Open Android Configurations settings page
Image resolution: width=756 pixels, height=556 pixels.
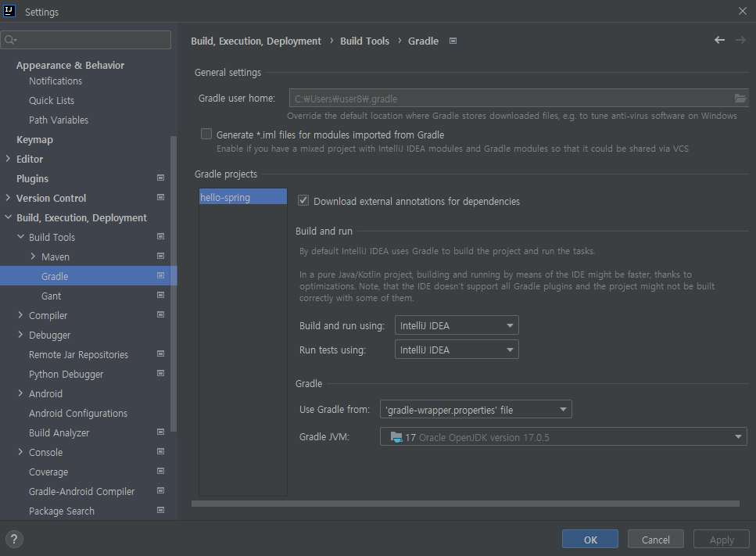78,413
